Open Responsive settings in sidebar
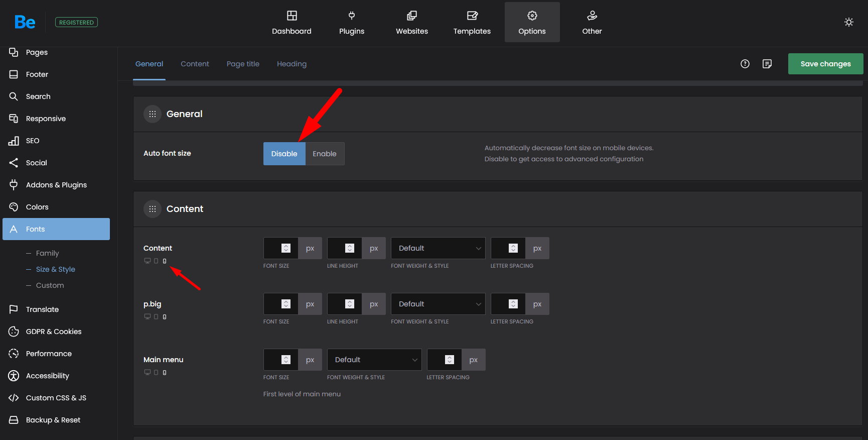The height and width of the screenshot is (440, 868). (x=56, y=119)
